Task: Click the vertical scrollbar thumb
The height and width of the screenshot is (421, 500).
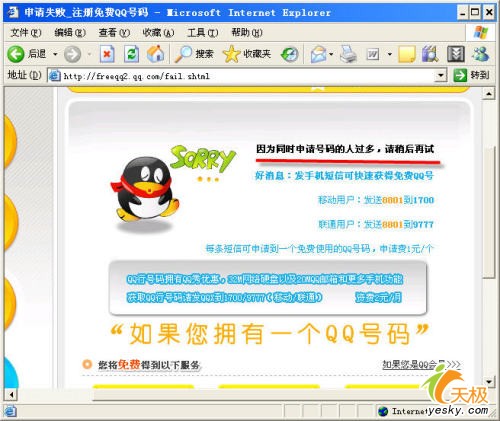Action: [x=489, y=211]
